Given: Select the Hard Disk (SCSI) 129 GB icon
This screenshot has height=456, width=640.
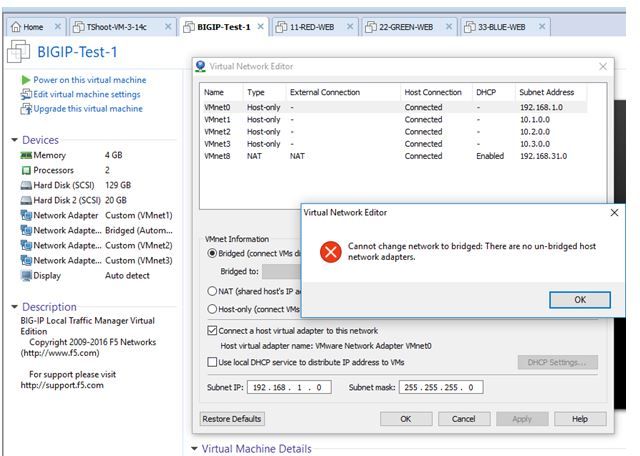Looking at the screenshot, I should tap(26, 186).
